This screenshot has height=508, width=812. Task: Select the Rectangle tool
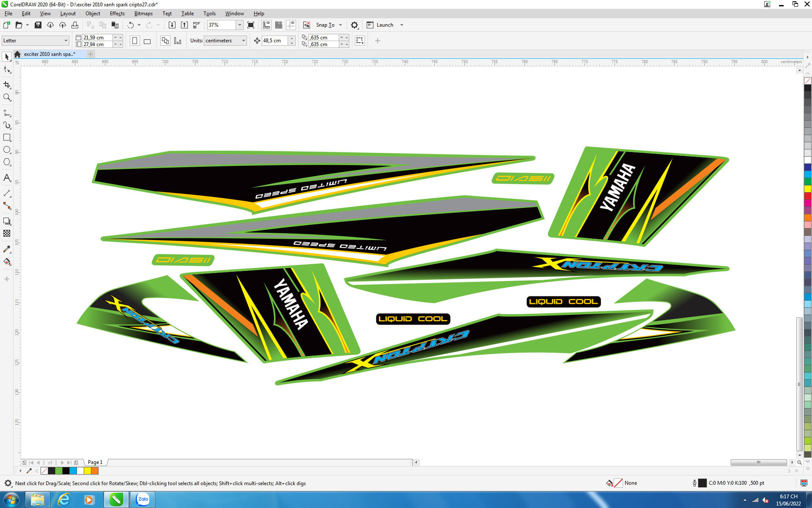(x=7, y=138)
